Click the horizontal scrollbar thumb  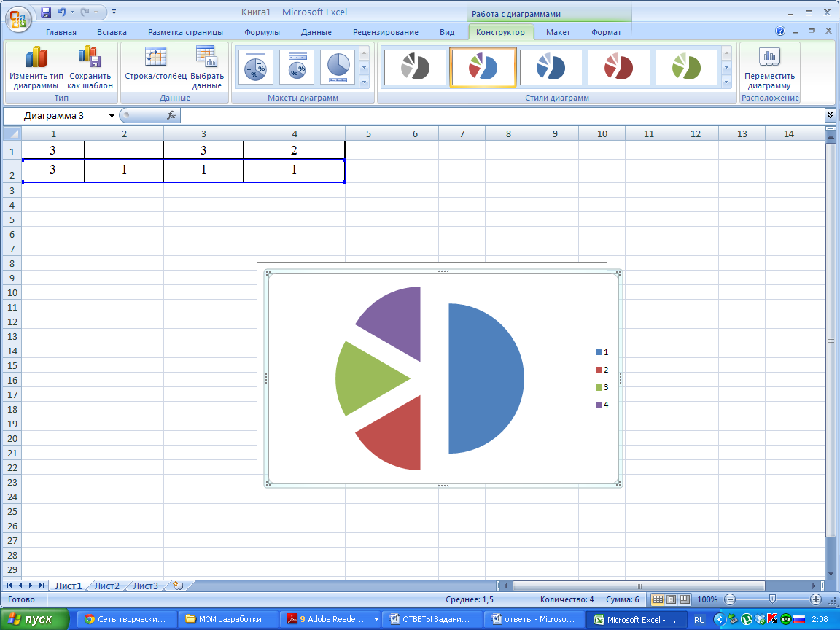pyautogui.click(x=639, y=586)
